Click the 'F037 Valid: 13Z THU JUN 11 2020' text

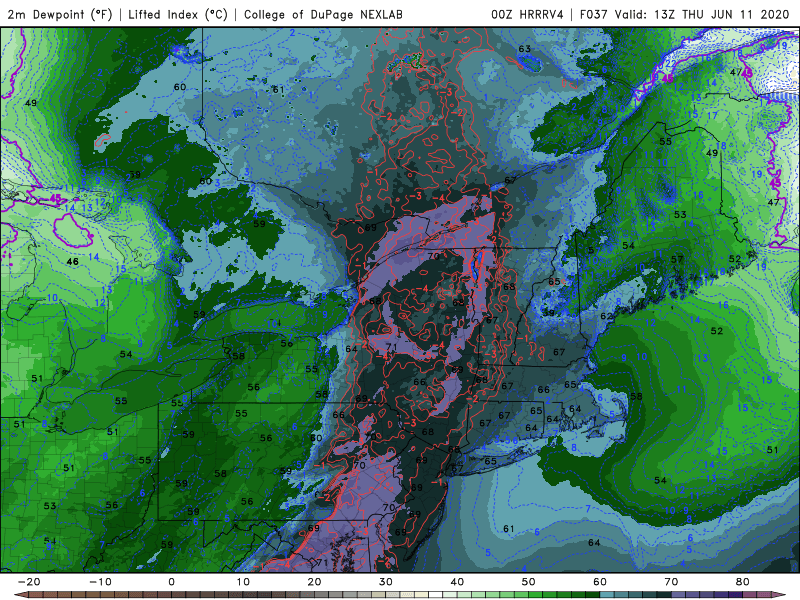tap(684, 14)
